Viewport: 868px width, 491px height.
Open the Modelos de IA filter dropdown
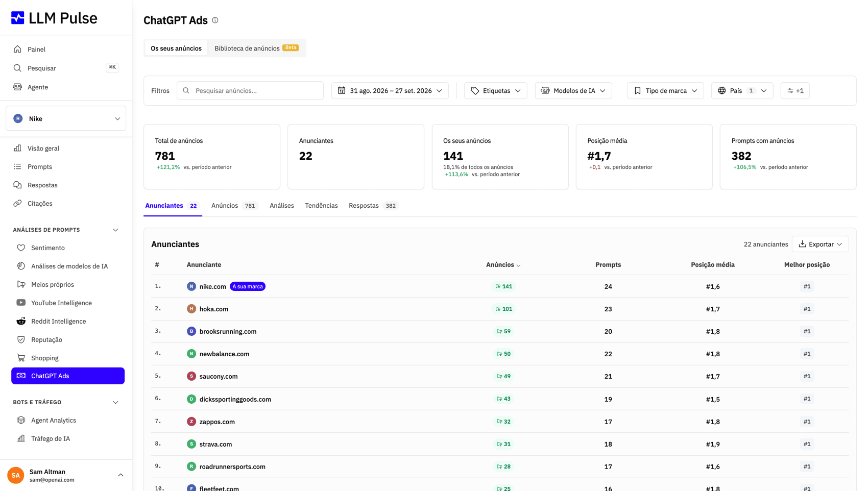(x=573, y=90)
